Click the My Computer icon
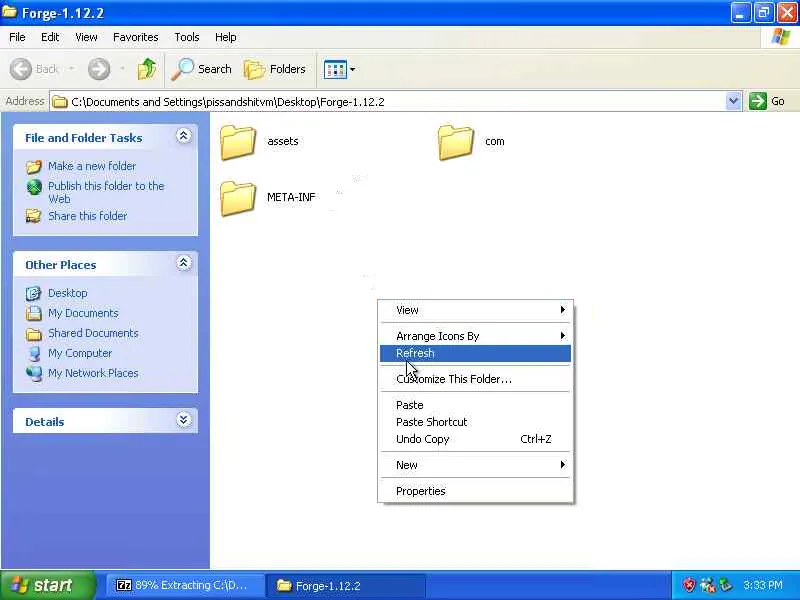 34,354
